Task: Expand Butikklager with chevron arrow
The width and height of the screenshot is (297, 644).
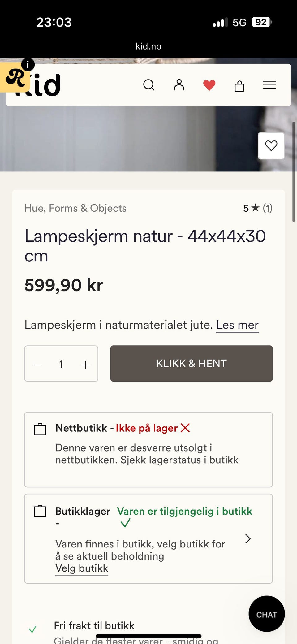Action: coord(248,539)
